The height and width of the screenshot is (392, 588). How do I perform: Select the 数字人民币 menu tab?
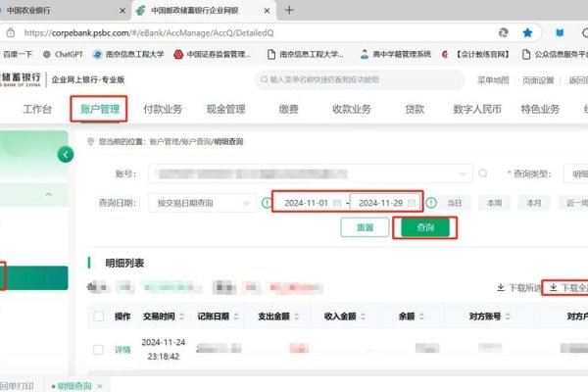coord(477,109)
